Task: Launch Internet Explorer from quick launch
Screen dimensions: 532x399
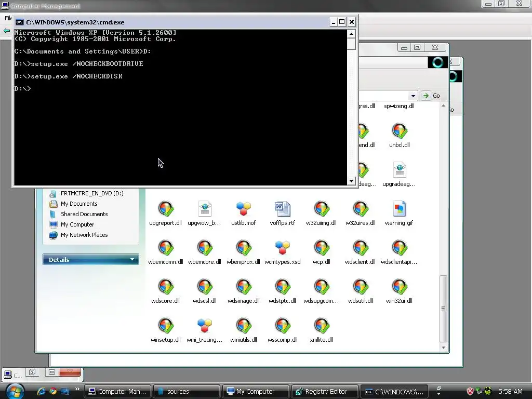Action: pos(41,391)
